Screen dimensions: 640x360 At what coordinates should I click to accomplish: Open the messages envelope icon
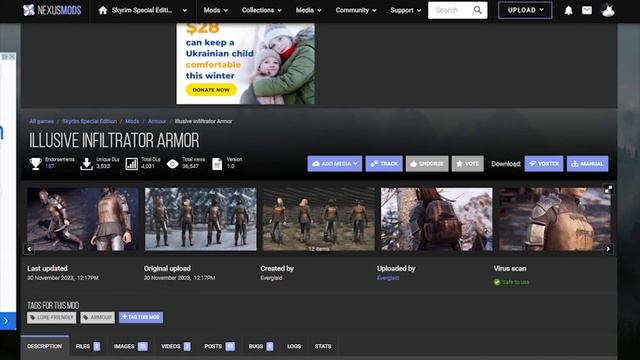click(x=587, y=10)
